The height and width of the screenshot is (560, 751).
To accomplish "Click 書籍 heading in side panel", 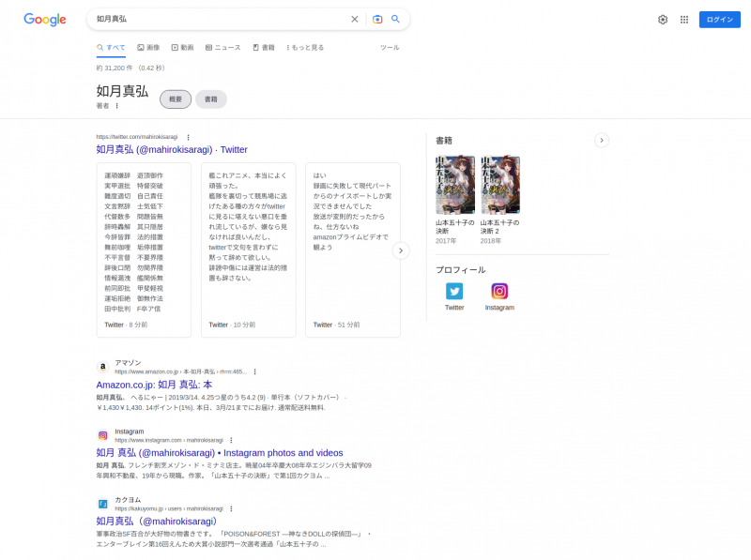I will [x=444, y=141].
